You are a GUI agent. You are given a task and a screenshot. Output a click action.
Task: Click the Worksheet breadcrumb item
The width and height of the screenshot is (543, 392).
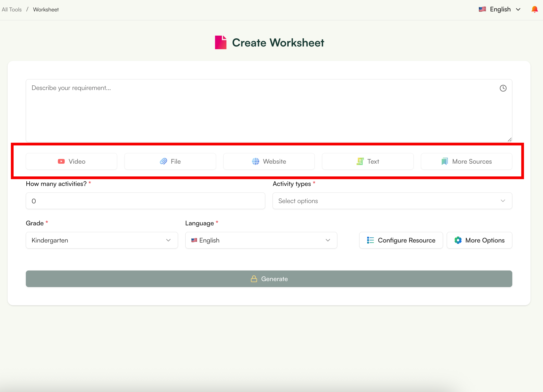point(46,9)
